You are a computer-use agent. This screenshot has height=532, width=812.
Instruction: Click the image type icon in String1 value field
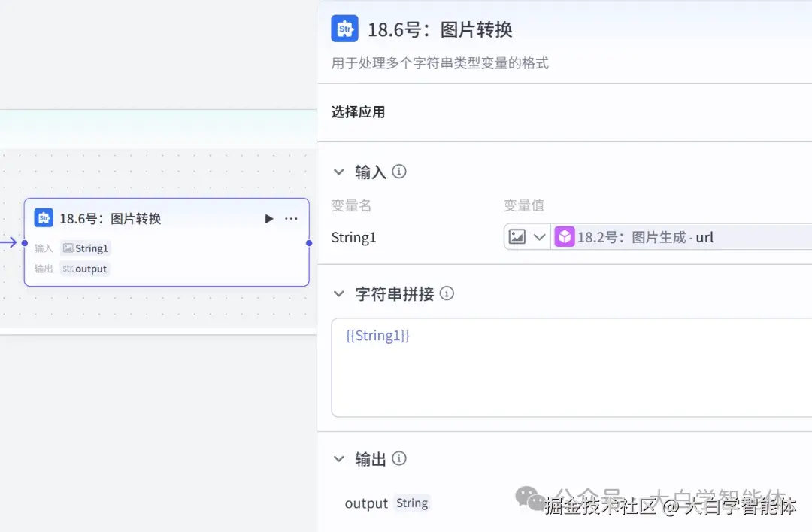517,236
